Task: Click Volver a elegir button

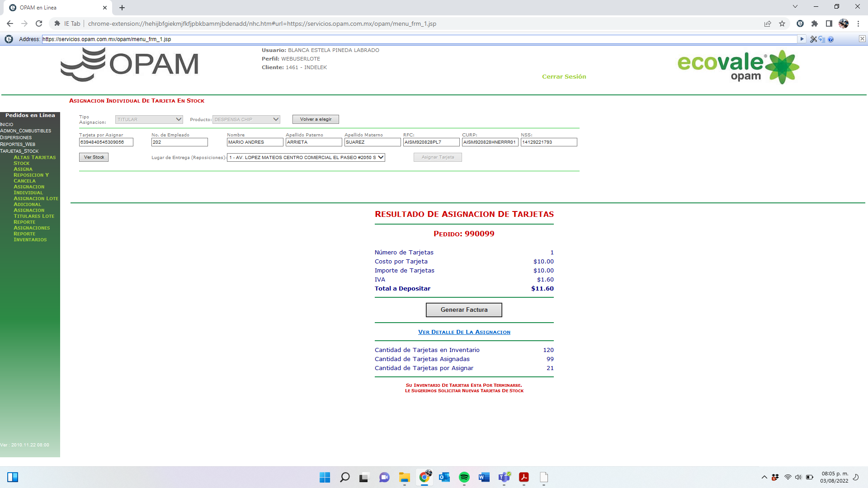Action: (316, 119)
